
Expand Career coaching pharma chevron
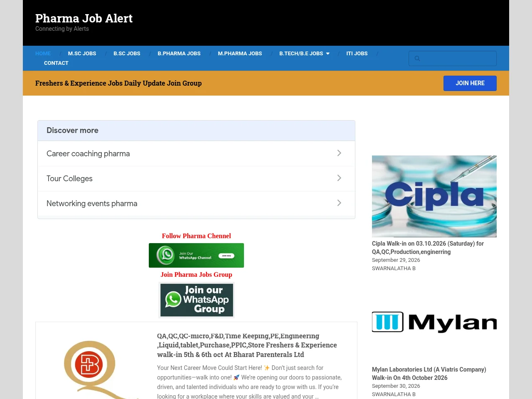coord(339,153)
